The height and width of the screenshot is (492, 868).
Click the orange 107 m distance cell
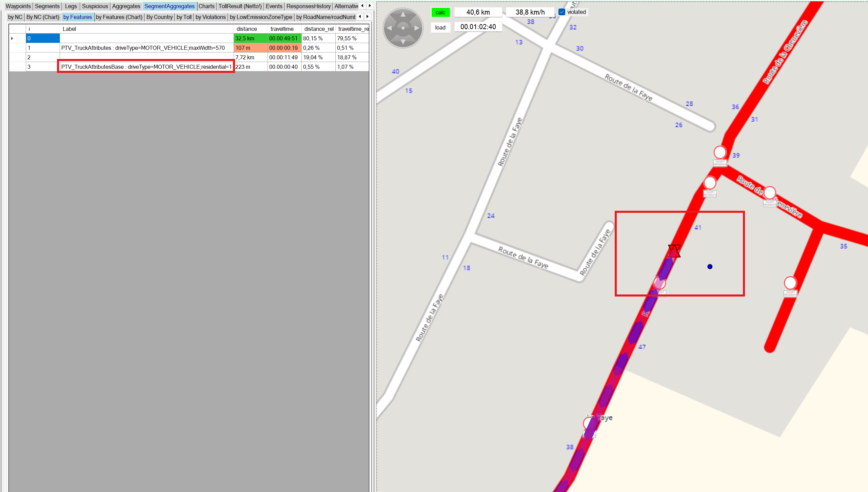[x=250, y=48]
